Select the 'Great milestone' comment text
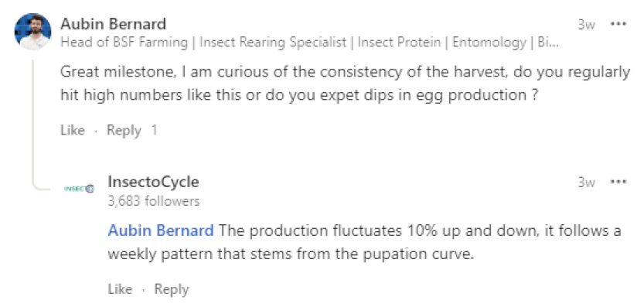The width and height of the screenshot is (644, 307). (345, 84)
